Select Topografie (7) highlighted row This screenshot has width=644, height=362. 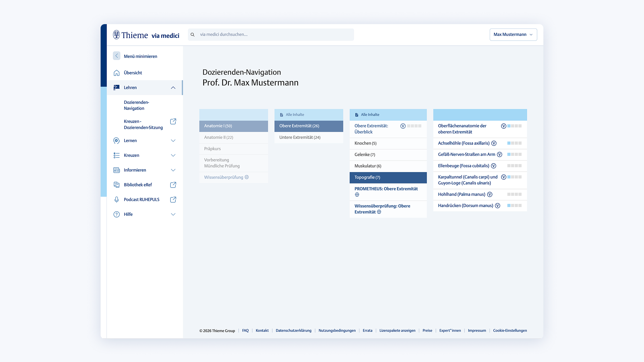(x=388, y=177)
